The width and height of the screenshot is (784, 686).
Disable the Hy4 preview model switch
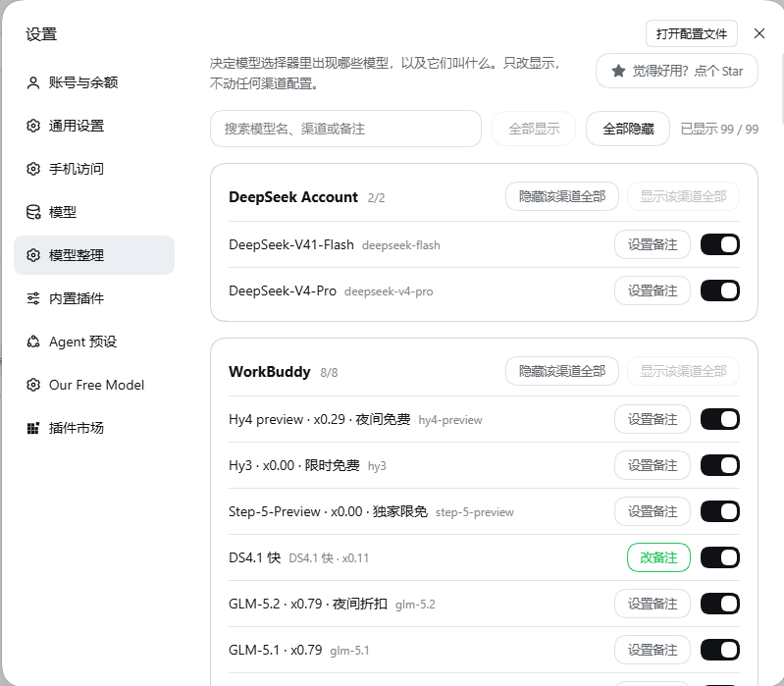(719, 419)
